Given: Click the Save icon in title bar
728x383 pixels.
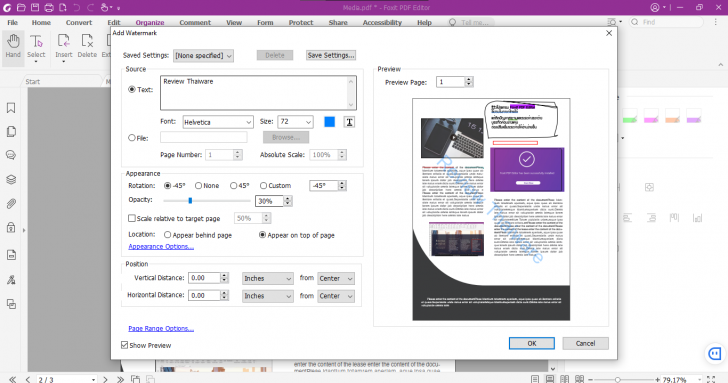Looking at the screenshot, I should coord(35,7).
